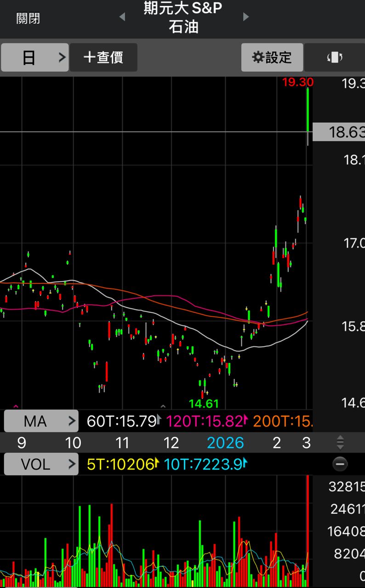Open chart 設定 with the gear icon
The height and width of the screenshot is (588, 365).
pyautogui.click(x=272, y=57)
